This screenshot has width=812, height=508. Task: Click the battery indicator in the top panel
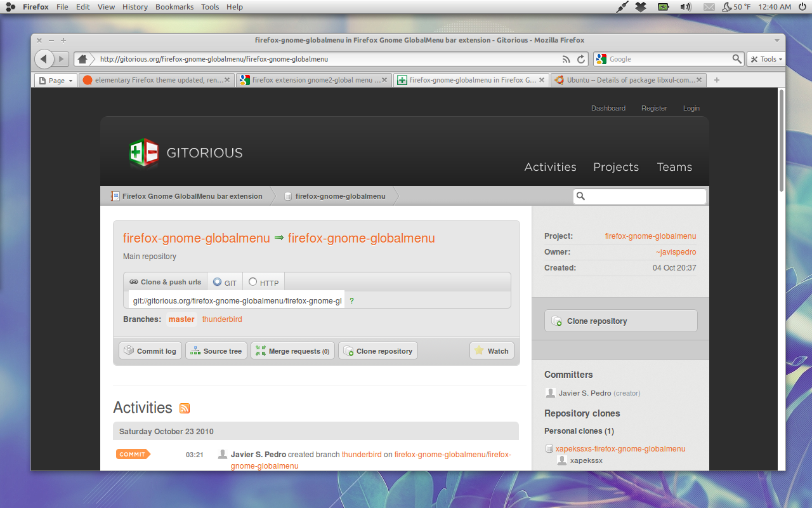(664, 7)
